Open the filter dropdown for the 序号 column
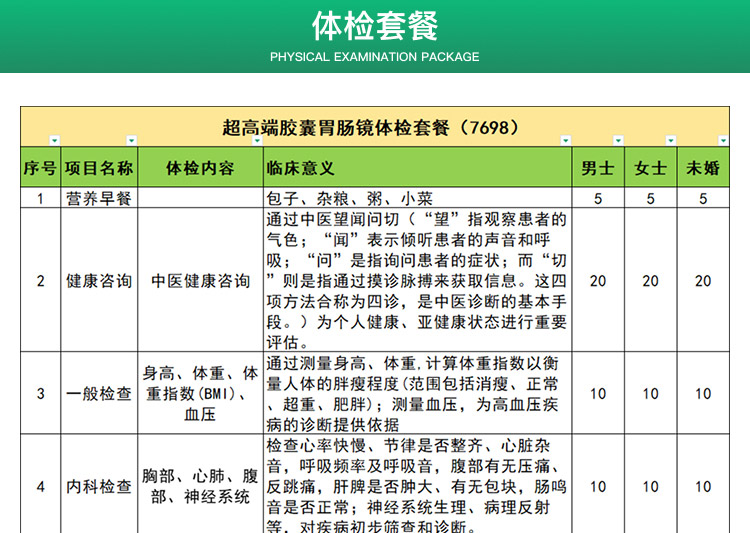750x533 pixels. point(54,142)
